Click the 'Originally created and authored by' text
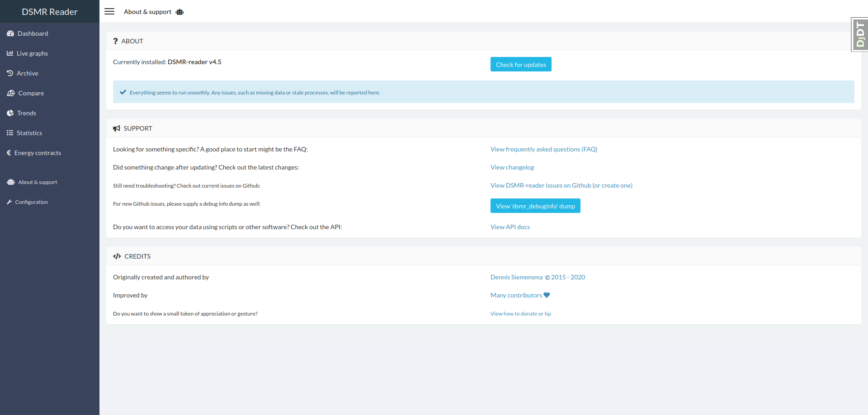The width and height of the screenshot is (868, 415). [161, 277]
